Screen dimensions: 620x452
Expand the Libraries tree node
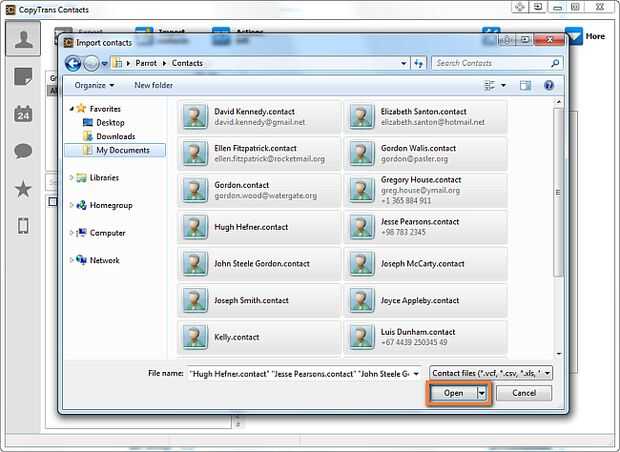(71, 178)
